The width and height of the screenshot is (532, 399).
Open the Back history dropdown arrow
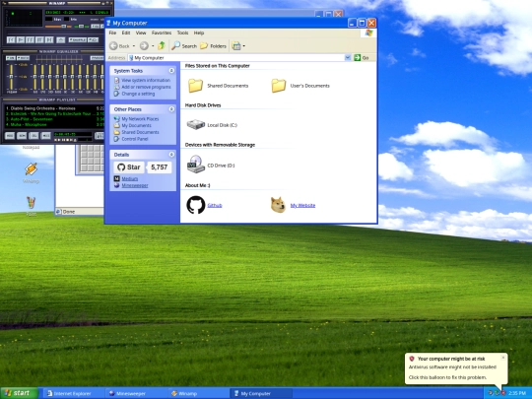[x=134, y=45]
